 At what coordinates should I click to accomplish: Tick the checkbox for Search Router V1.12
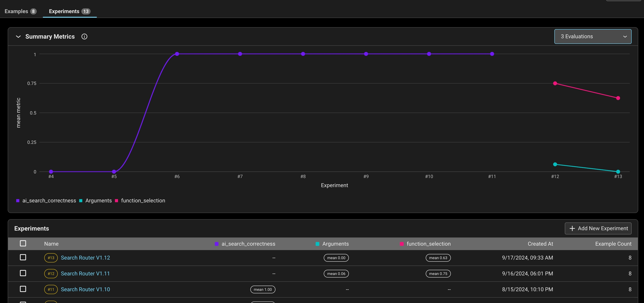[23, 257]
